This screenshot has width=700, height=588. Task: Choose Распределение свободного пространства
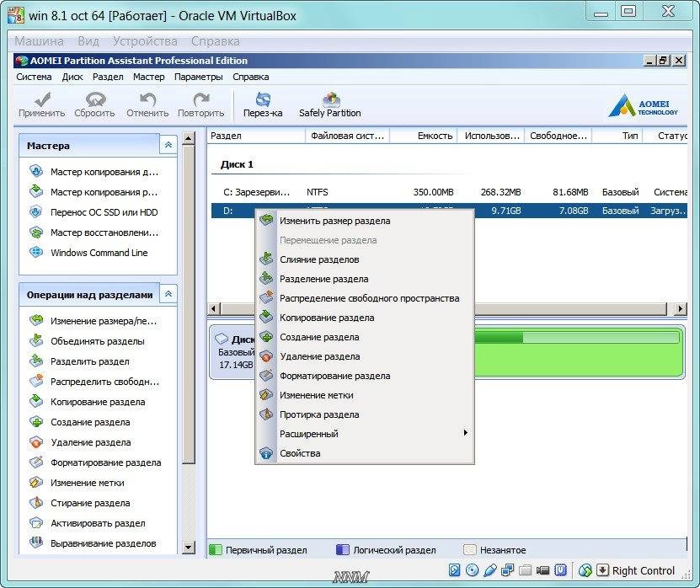point(364,298)
